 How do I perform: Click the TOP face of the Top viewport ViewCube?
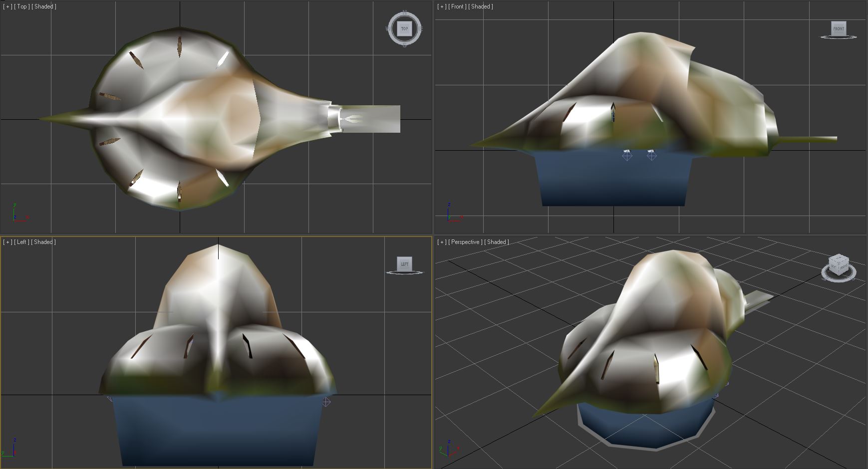click(x=404, y=29)
